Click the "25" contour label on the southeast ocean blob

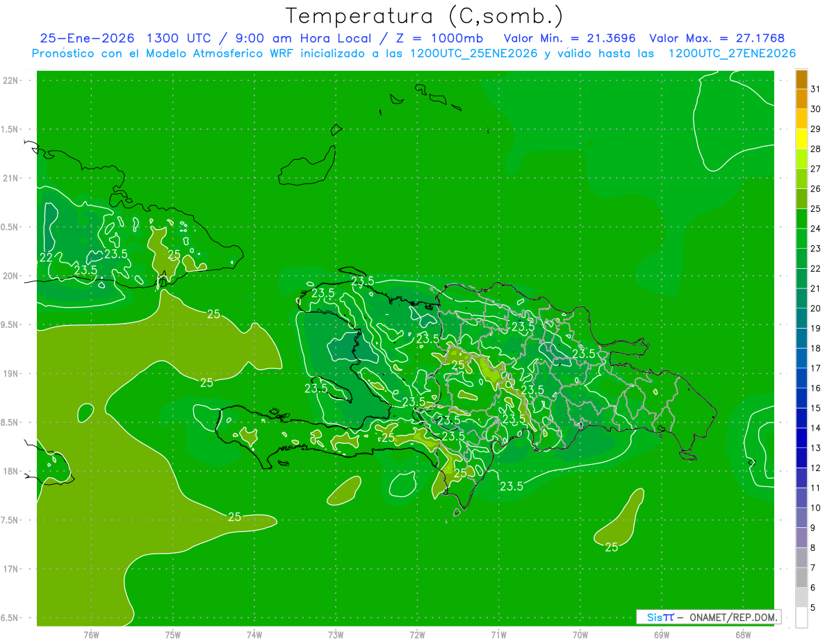612,547
